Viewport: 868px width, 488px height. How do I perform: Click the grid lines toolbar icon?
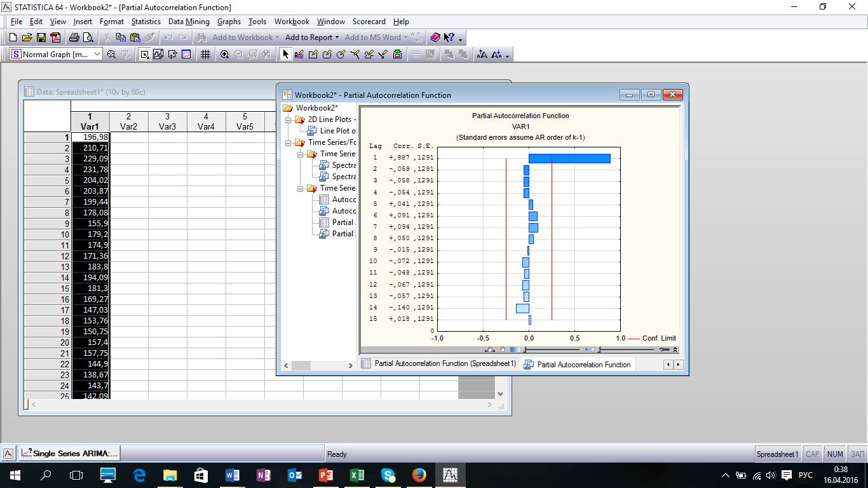click(x=205, y=55)
